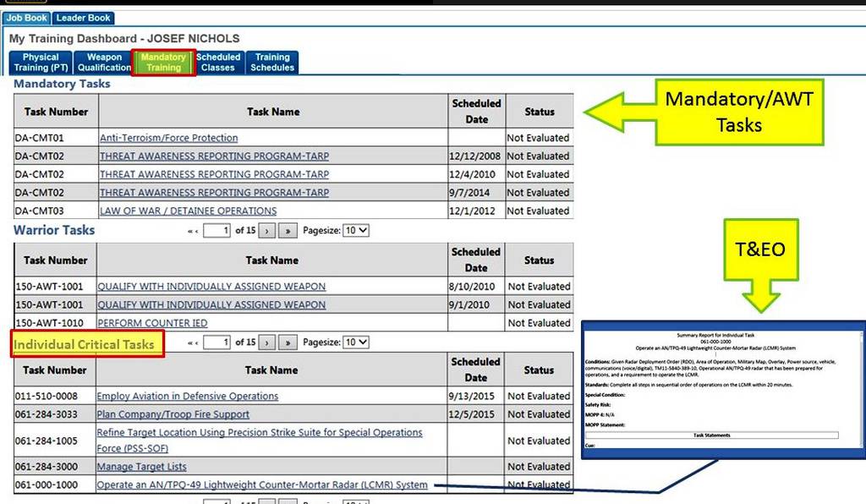Select task number cell 061-284-1005
Screen dimensions: 866x504
coord(55,441)
